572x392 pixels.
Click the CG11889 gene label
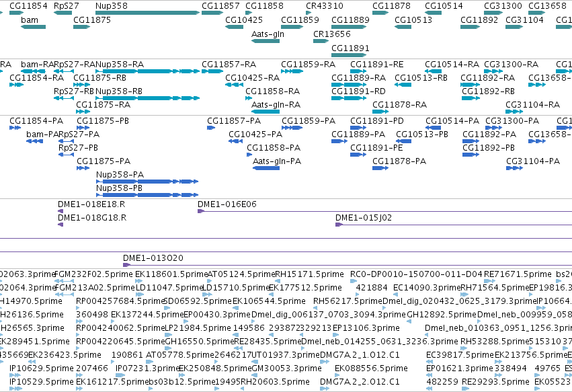[350, 19]
